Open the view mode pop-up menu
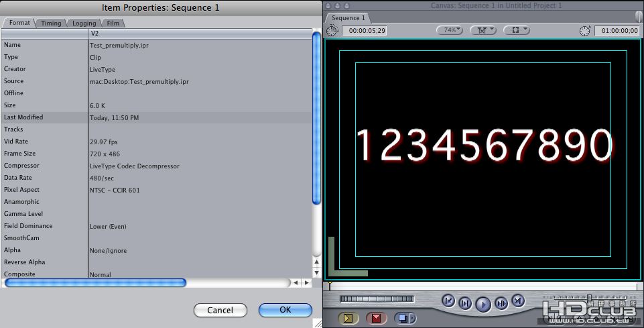 click(517, 30)
